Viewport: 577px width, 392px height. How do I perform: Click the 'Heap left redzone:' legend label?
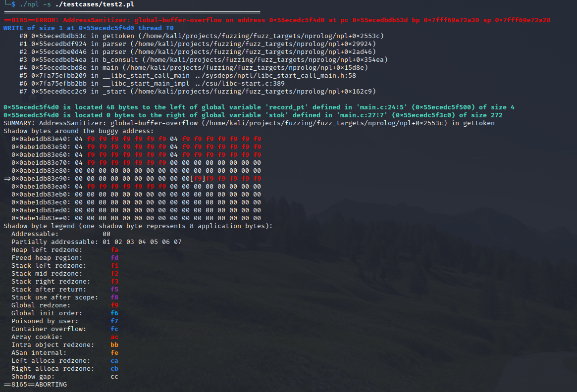47,249
